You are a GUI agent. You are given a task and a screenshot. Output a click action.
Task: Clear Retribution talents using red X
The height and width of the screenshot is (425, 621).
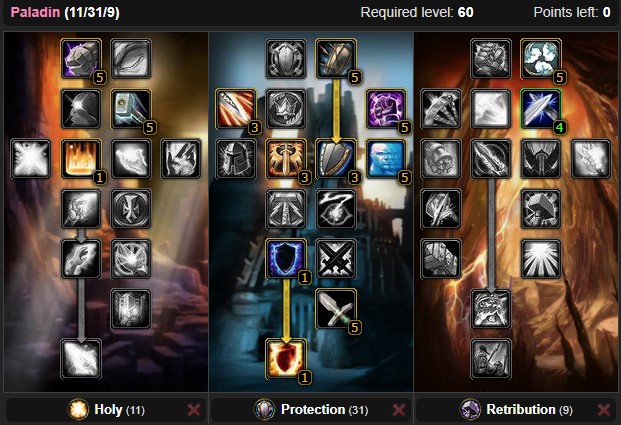point(604,410)
